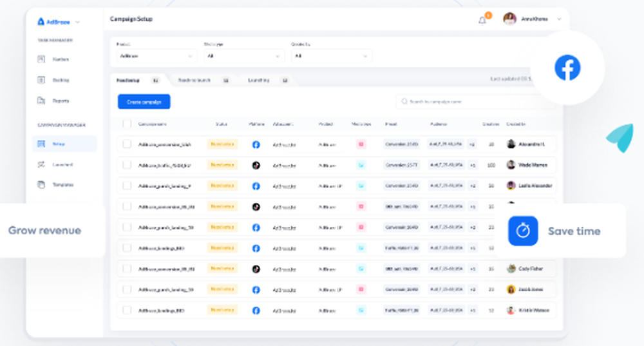This screenshot has height=346, width=644.
Task: Click Wade Warren's avatar picture
Action: point(511,165)
